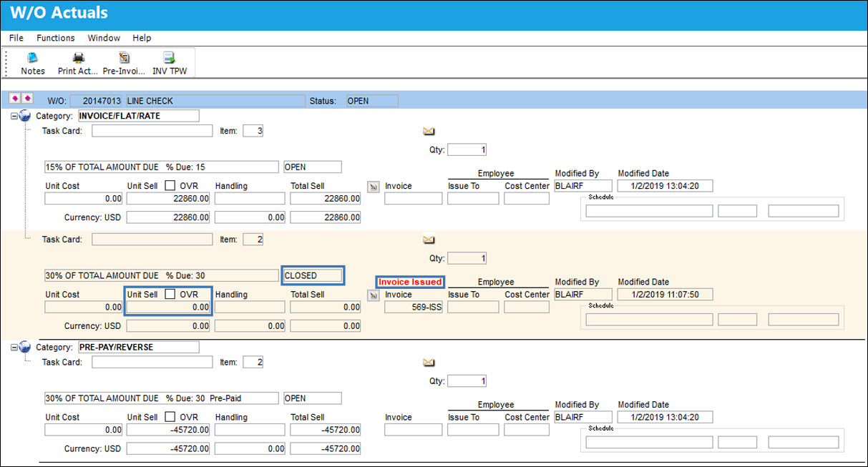The image size is (868, 467).
Task: Click the W/O number field 20147013
Action: tap(97, 101)
